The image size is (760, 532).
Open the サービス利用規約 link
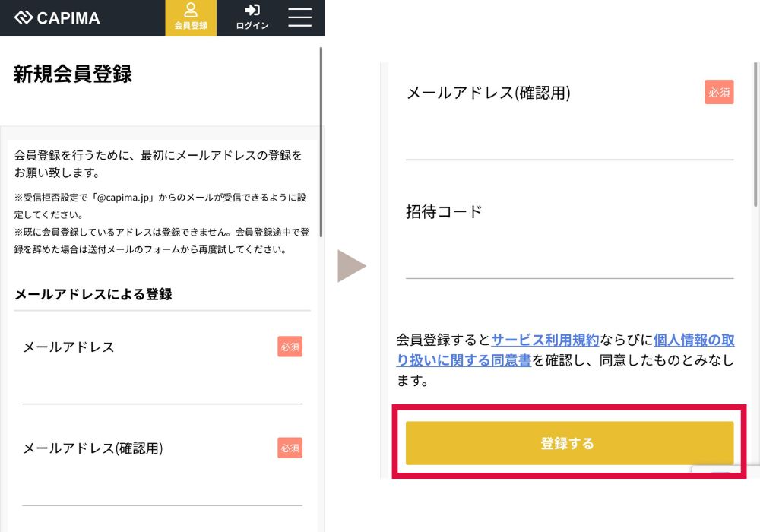(545, 340)
